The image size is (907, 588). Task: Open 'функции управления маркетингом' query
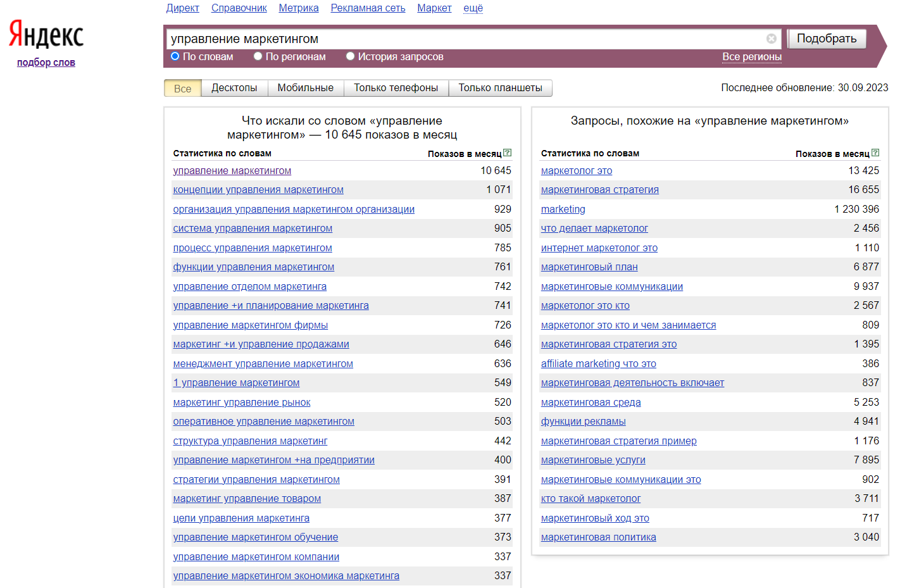pos(254,267)
